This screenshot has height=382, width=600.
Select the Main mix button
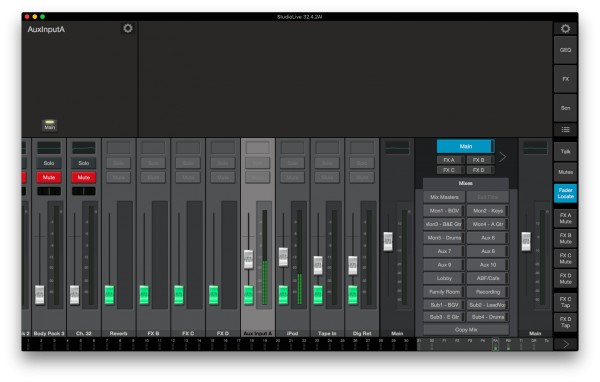click(466, 146)
